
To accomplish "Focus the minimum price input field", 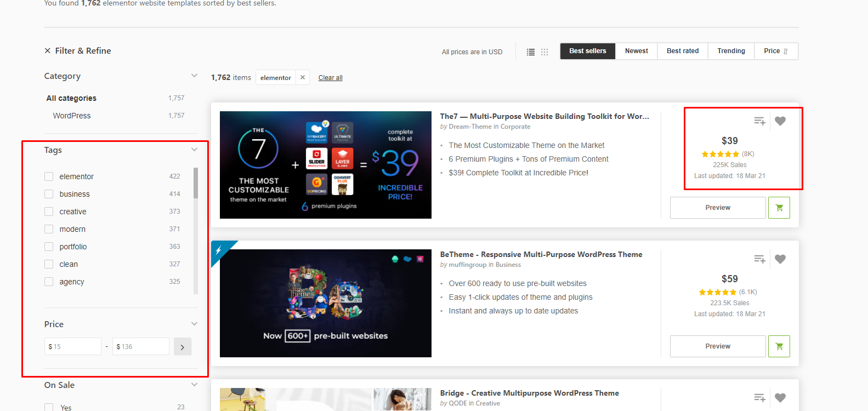I will point(73,347).
